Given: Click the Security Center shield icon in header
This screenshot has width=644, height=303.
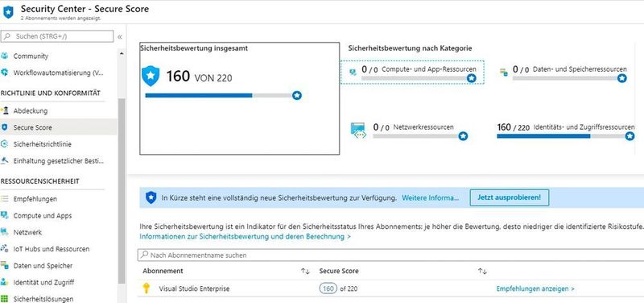Looking at the screenshot, I should click(x=8, y=12).
